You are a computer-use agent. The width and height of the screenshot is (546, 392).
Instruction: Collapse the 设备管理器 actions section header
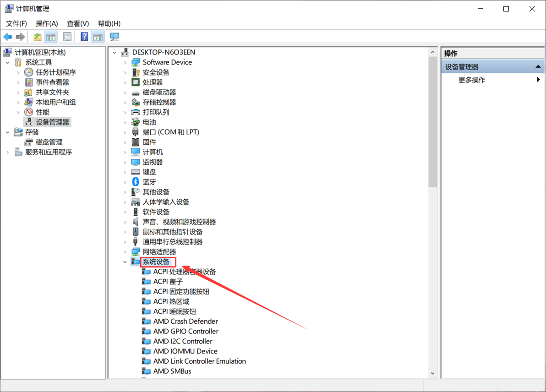[493, 66]
